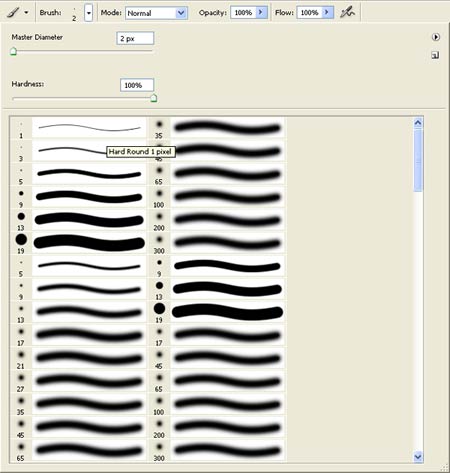The width and height of the screenshot is (450, 473).
Task: Click the Hardness slider handle
Action: tap(154, 98)
